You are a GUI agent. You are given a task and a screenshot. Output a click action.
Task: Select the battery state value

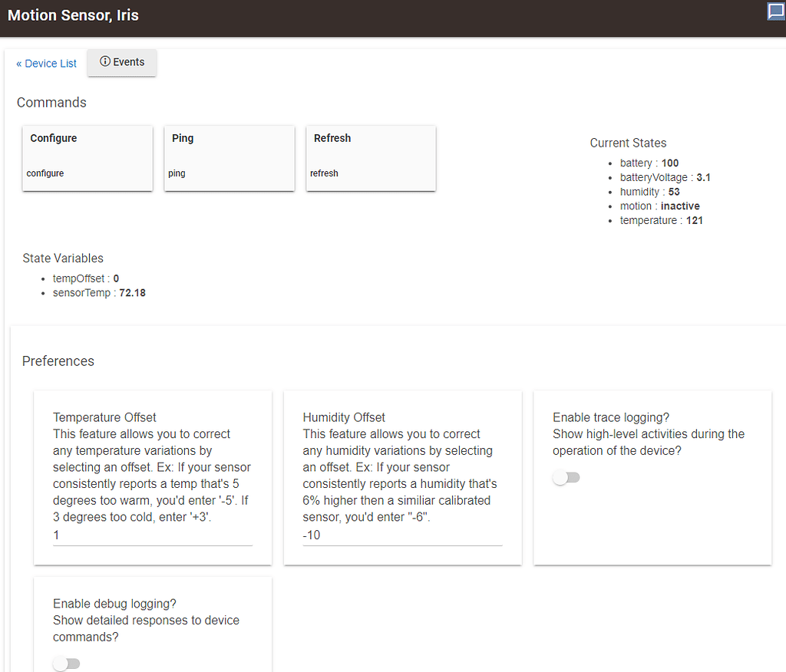point(669,163)
